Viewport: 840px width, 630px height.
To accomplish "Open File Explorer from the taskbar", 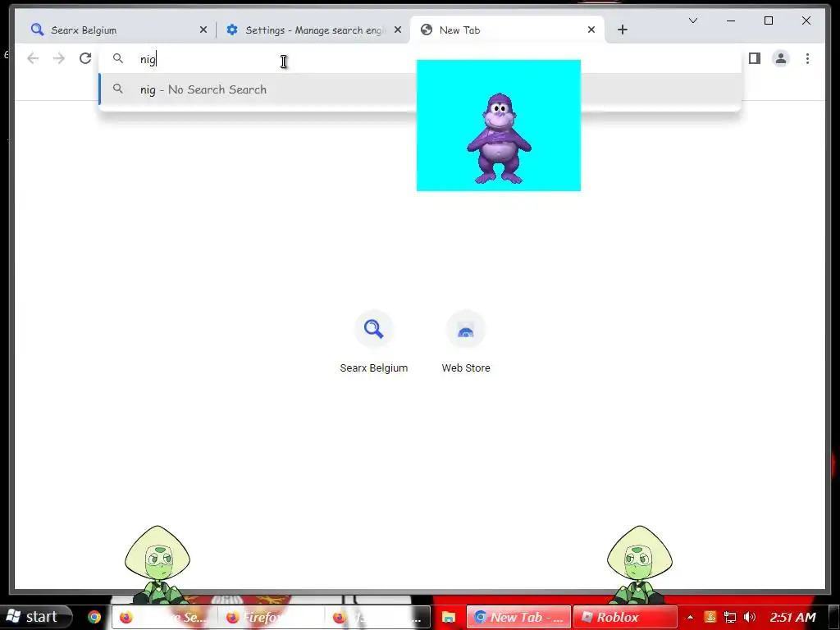I will coord(449,618).
